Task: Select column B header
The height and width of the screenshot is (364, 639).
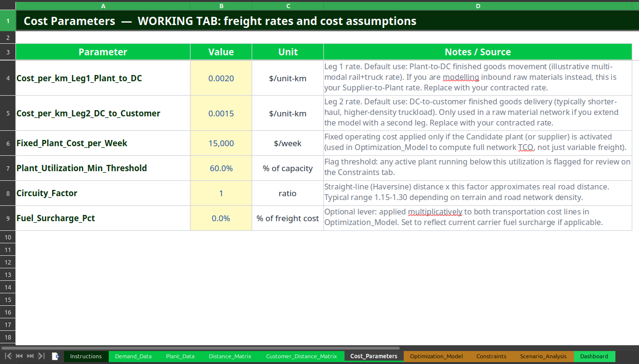Action: tap(221, 6)
